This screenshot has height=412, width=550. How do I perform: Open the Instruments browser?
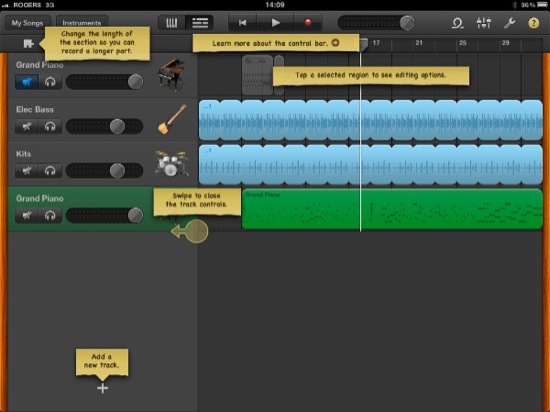point(82,23)
